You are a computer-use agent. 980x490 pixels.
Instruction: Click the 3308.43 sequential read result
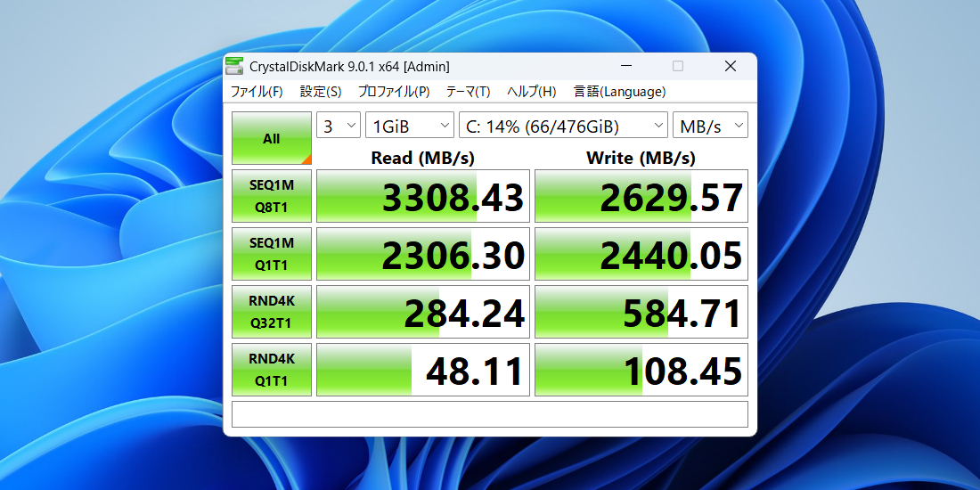tap(423, 196)
